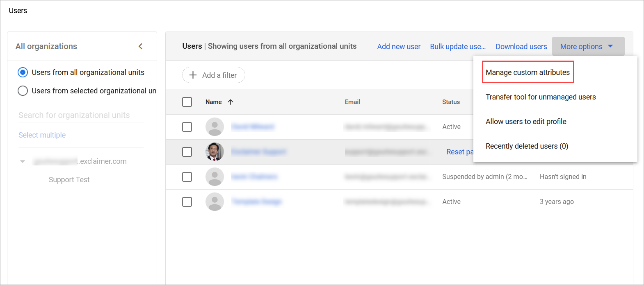Collapse the exclaimer.com organization tree node

point(23,161)
